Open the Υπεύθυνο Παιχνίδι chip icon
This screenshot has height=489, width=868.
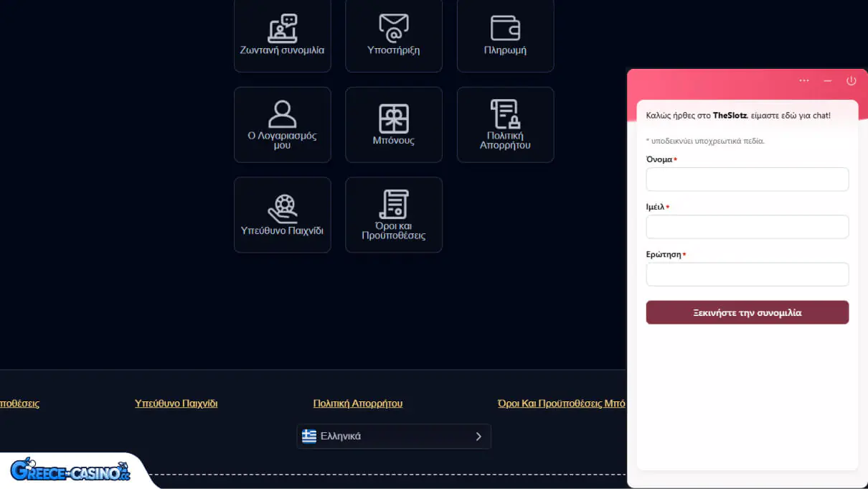point(282,208)
